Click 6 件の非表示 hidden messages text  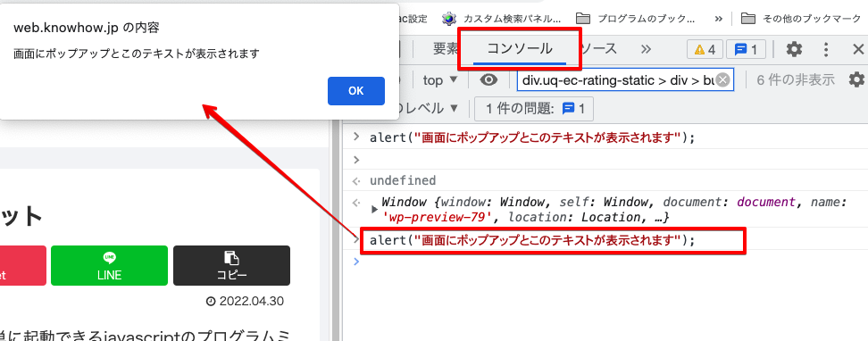[x=796, y=80]
